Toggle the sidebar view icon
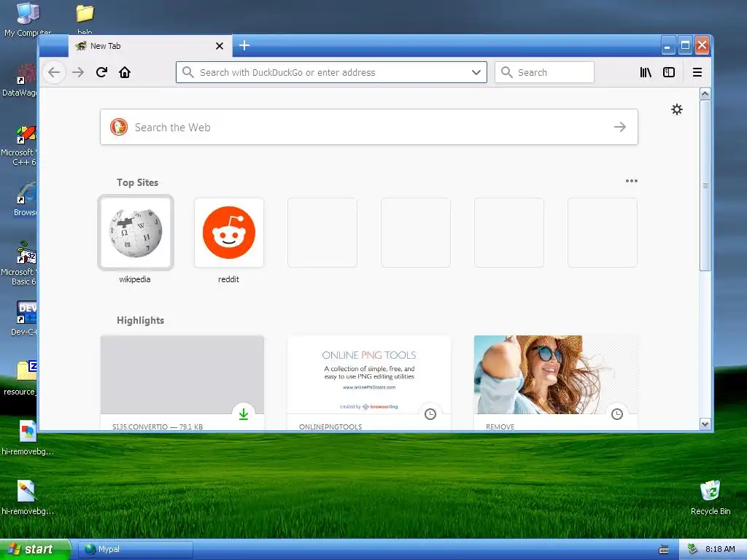 [x=669, y=72]
